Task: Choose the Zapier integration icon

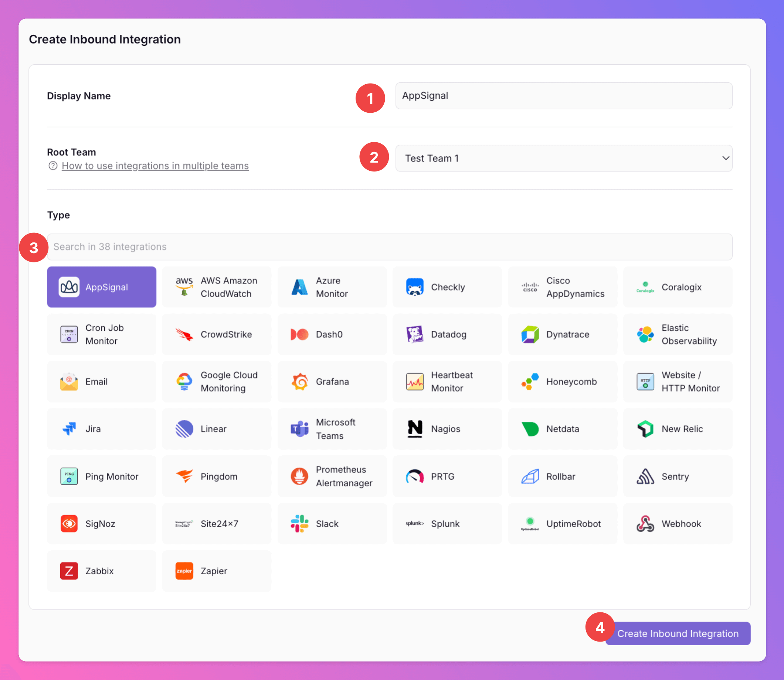Action: pos(184,571)
